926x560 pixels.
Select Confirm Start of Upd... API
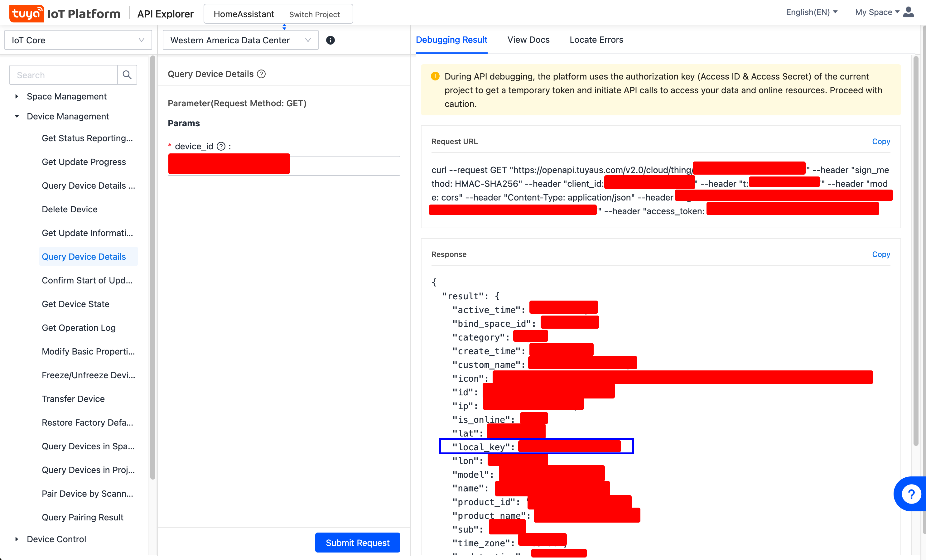click(87, 280)
